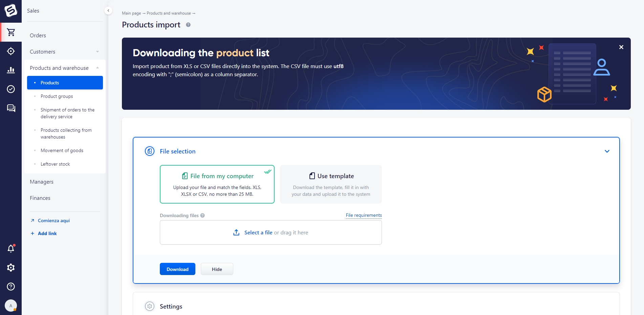Open the help question mark sidebar icon

(11, 287)
